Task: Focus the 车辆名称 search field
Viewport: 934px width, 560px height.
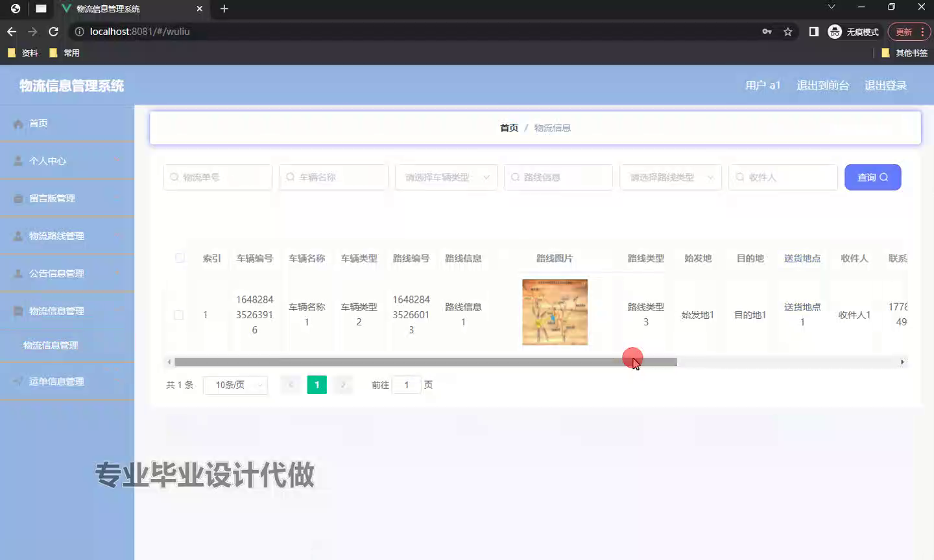Action: pos(333,177)
